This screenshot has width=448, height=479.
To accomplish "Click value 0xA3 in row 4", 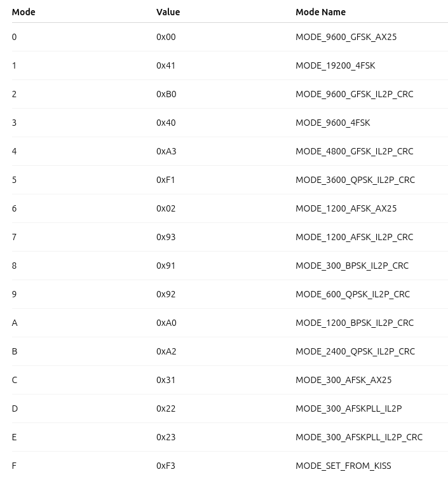I will tap(166, 151).
